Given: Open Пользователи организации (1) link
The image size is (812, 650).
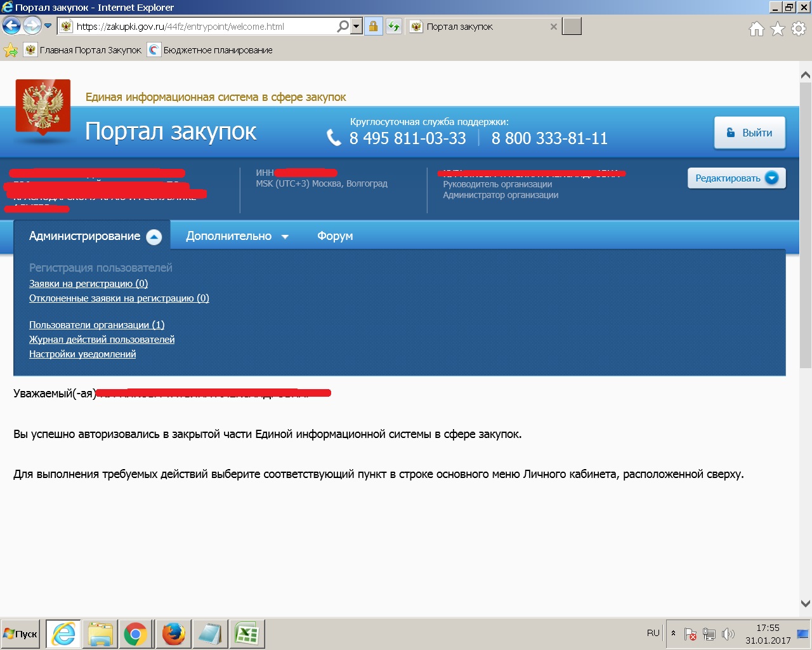Looking at the screenshot, I should point(96,325).
